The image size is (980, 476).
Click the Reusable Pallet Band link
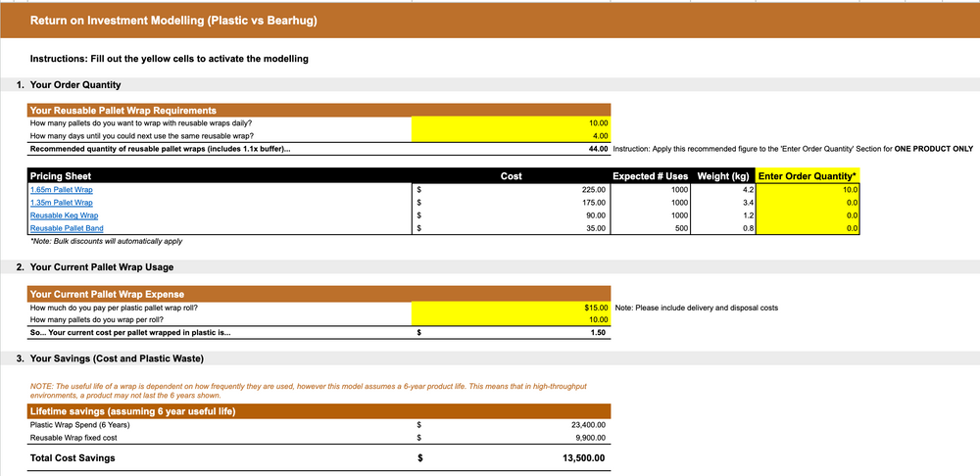pyautogui.click(x=67, y=227)
